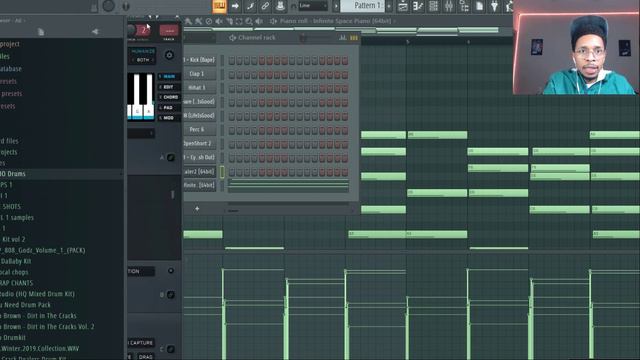
Task: Click the dashed selection-frame icon in piano roll toolbar
Action: [239, 21]
